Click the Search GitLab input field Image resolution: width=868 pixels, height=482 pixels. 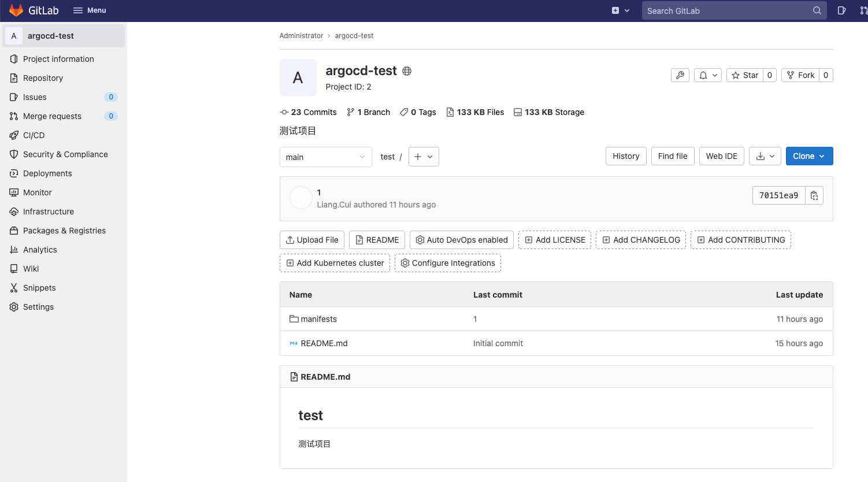725,11
